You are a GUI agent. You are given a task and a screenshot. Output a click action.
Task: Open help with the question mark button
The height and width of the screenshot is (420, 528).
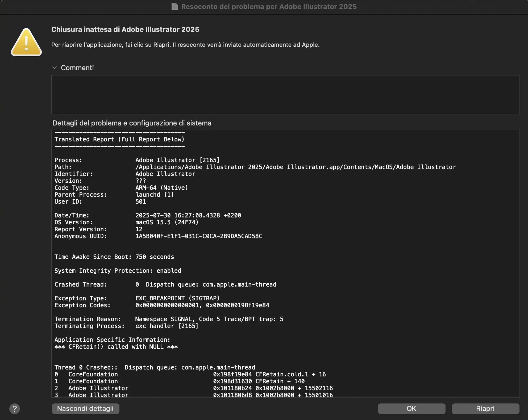click(x=15, y=409)
